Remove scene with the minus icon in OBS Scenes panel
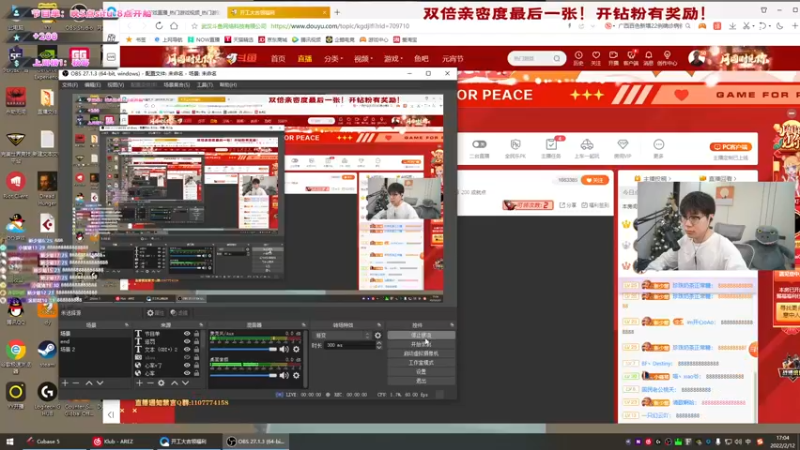Image resolution: width=800 pixels, height=450 pixels. (x=76, y=383)
